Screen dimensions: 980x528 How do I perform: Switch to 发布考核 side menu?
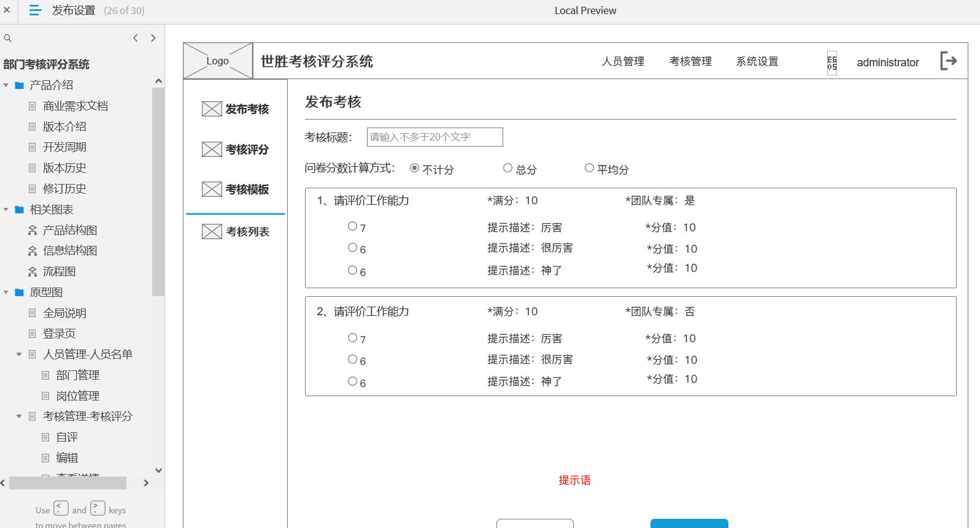(x=247, y=109)
